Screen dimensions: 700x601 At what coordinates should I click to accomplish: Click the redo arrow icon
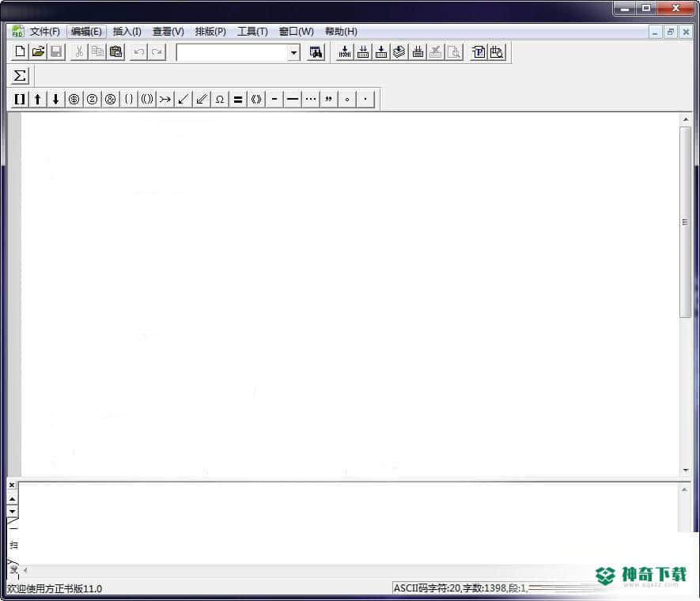(157, 51)
